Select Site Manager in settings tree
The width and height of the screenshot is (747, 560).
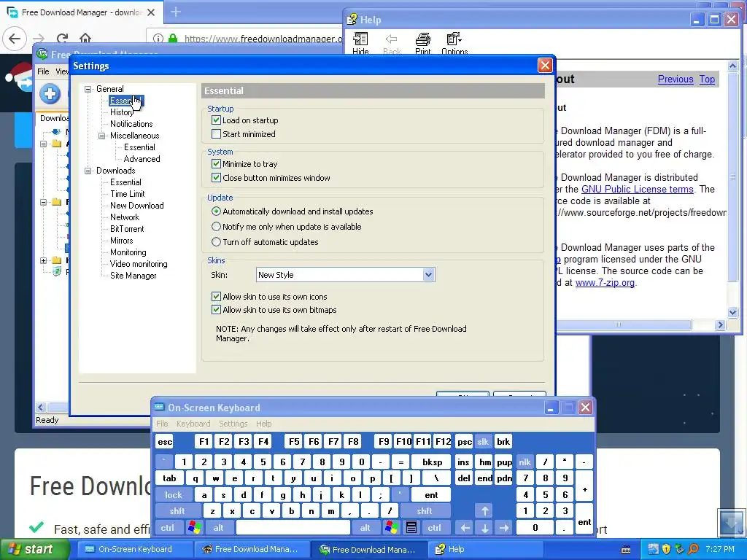pos(133,276)
